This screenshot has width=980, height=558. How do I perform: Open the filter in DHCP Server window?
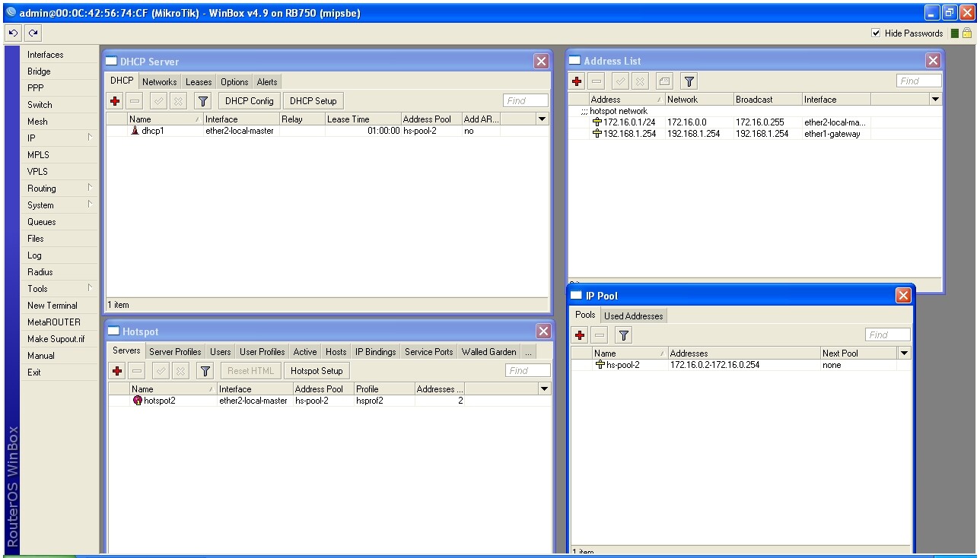point(202,101)
